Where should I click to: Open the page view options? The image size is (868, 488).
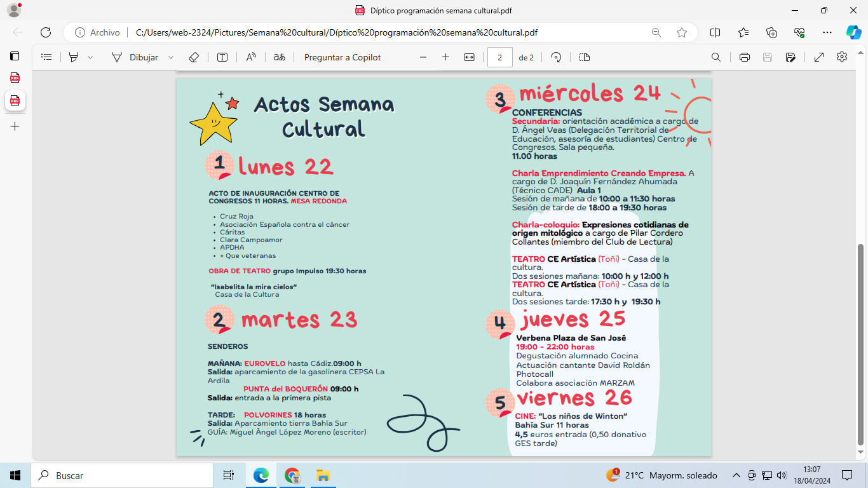585,57
